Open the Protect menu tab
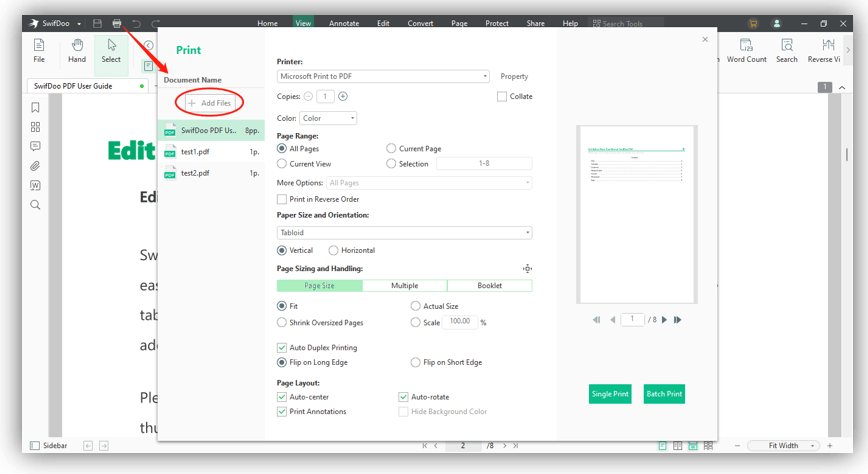Viewport: 868px width, 474px height. click(497, 23)
